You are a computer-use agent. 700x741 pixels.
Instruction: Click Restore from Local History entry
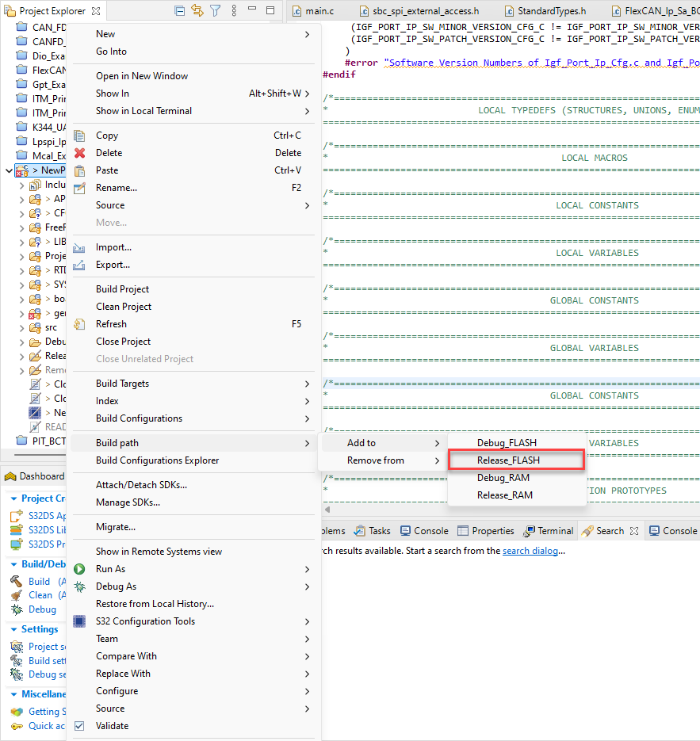pyautogui.click(x=193, y=604)
